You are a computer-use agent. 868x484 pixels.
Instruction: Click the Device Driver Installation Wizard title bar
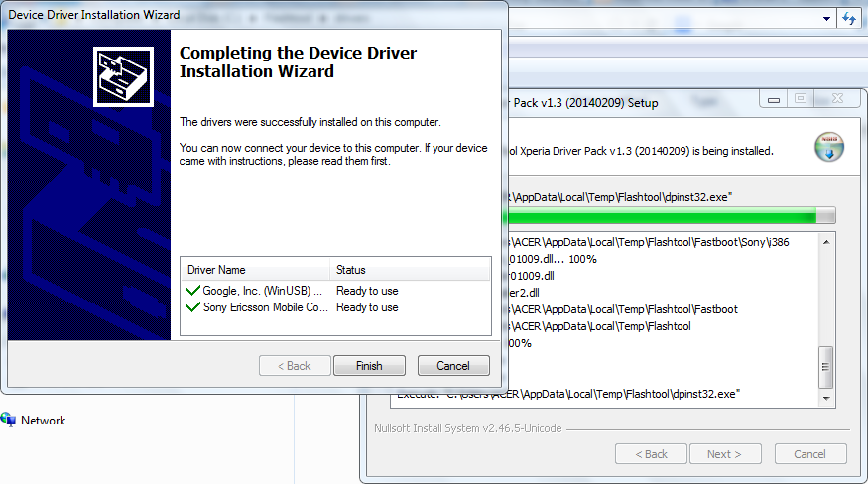coord(255,15)
